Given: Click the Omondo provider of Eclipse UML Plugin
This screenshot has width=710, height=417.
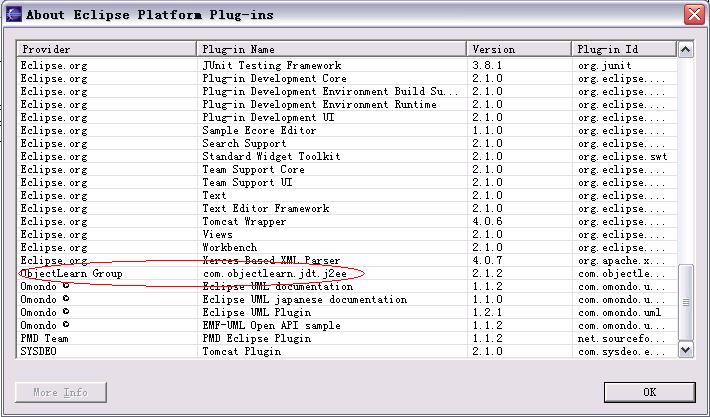Looking at the screenshot, I should [44, 312].
